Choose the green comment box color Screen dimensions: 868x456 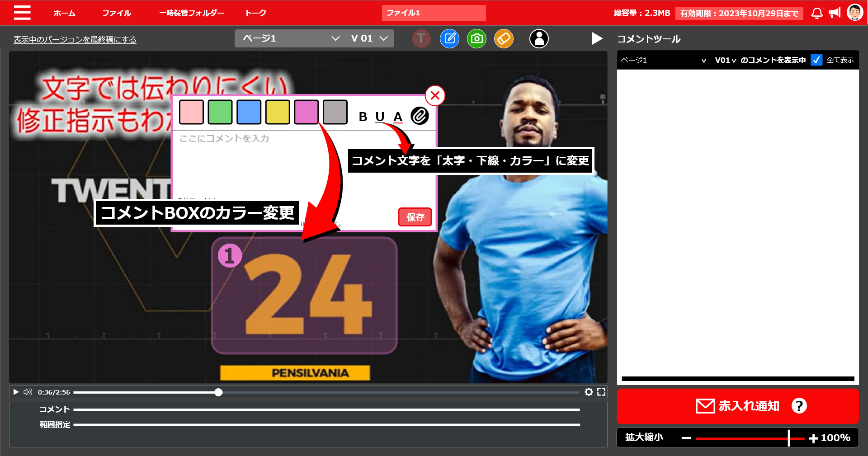(x=220, y=112)
